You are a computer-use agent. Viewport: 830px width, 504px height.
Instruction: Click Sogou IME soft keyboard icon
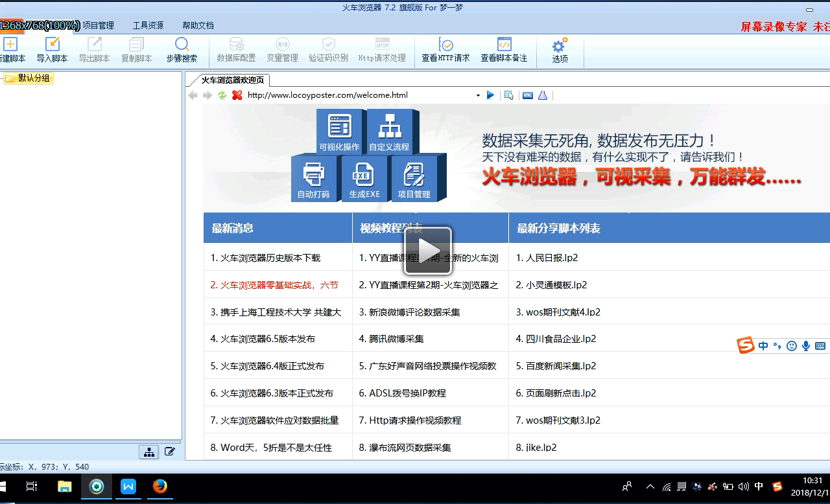point(820,346)
